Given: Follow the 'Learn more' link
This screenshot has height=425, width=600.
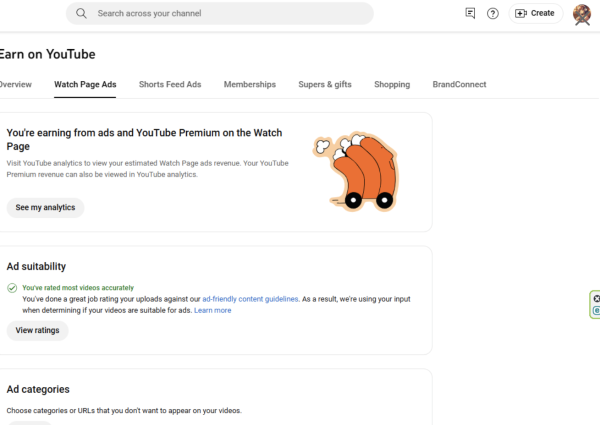Looking at the screenshot, I should tap(212, 311).
